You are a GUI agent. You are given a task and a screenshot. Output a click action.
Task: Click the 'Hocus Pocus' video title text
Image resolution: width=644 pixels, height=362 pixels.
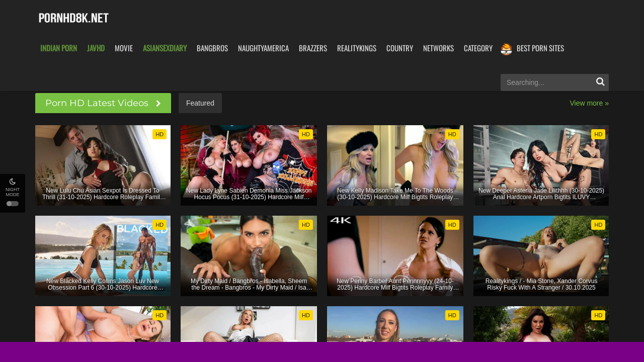click(x=249, y=194)
